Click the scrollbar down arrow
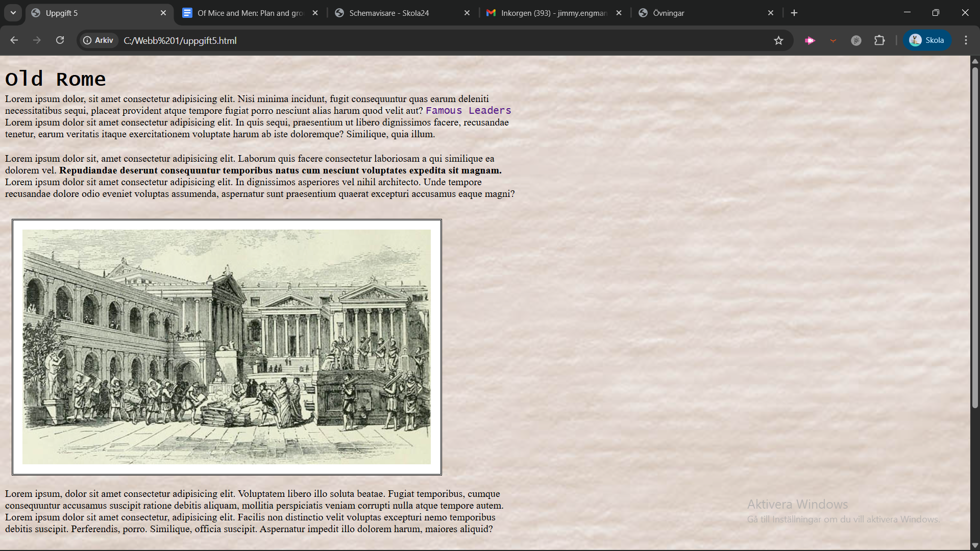Viewport: 980px width, 551px height. coord(975,545)
